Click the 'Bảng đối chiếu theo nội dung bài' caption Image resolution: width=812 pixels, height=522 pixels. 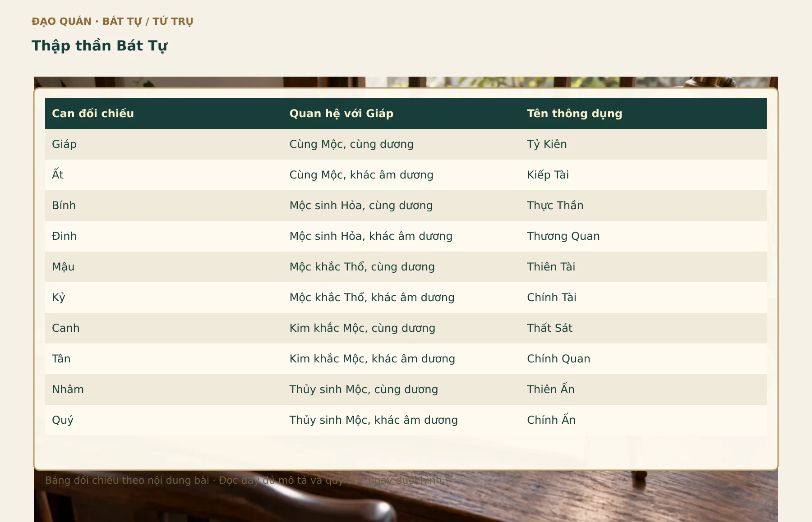pyautogui.click(x=127, y=481)
